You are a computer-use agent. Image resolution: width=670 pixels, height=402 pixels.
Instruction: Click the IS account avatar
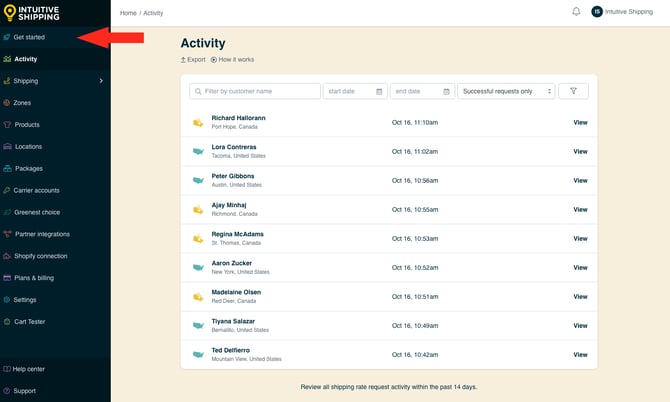point(597,12)
